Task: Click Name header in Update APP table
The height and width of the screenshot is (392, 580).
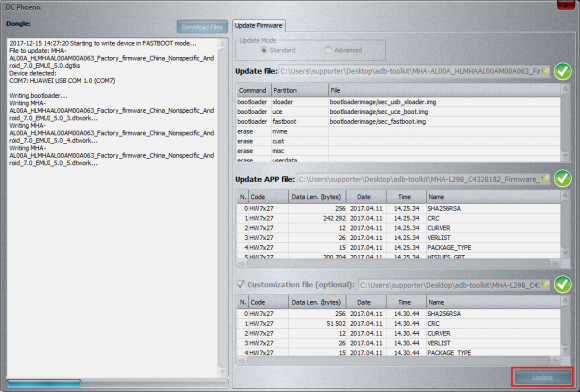Action: [493, 197]
